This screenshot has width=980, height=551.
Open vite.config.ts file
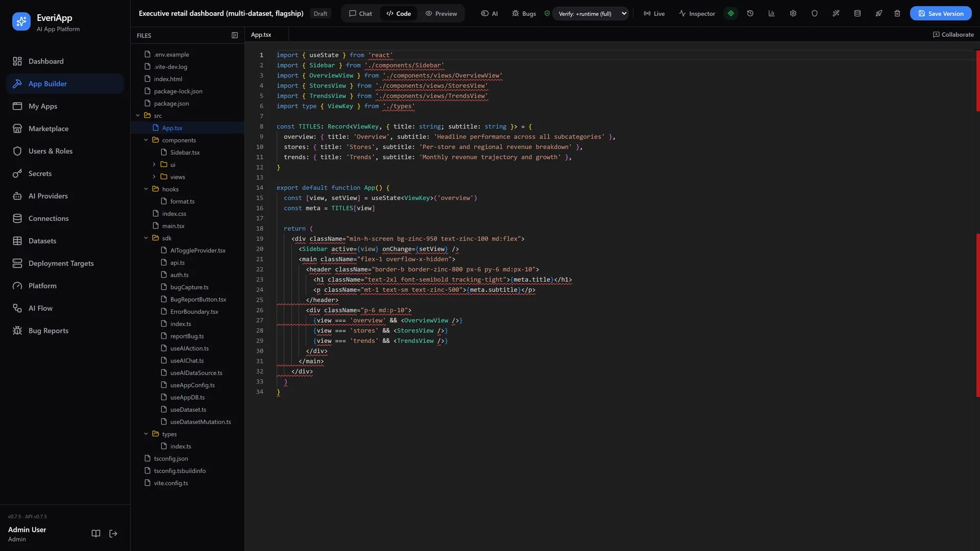187,483
